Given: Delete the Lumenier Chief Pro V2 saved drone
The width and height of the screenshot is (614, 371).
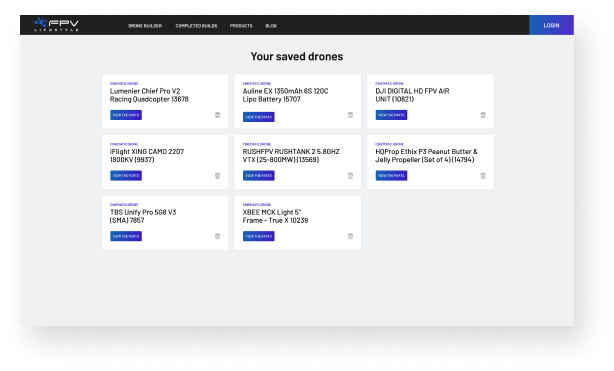Looking at the screenshot, I should tap(217, 115).
